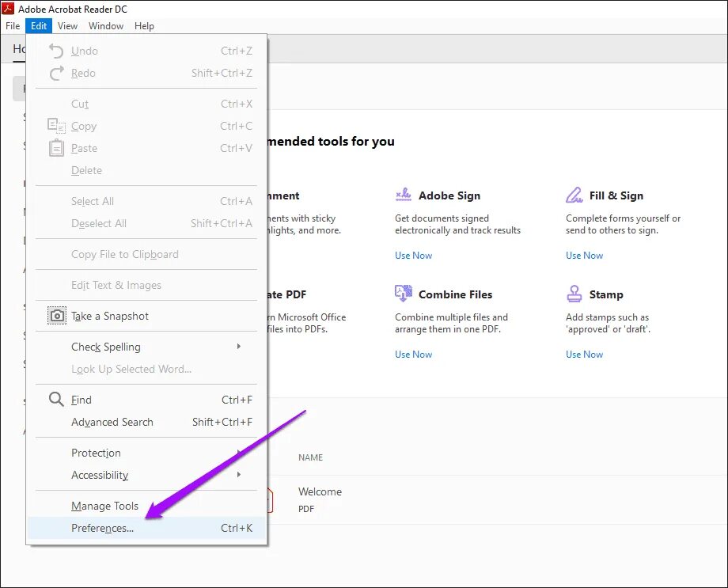Image resolution: width=728 pixels, height=588 pixels.
Task: Click the Take a Snapshot camera icon
Action: point(57,316)
